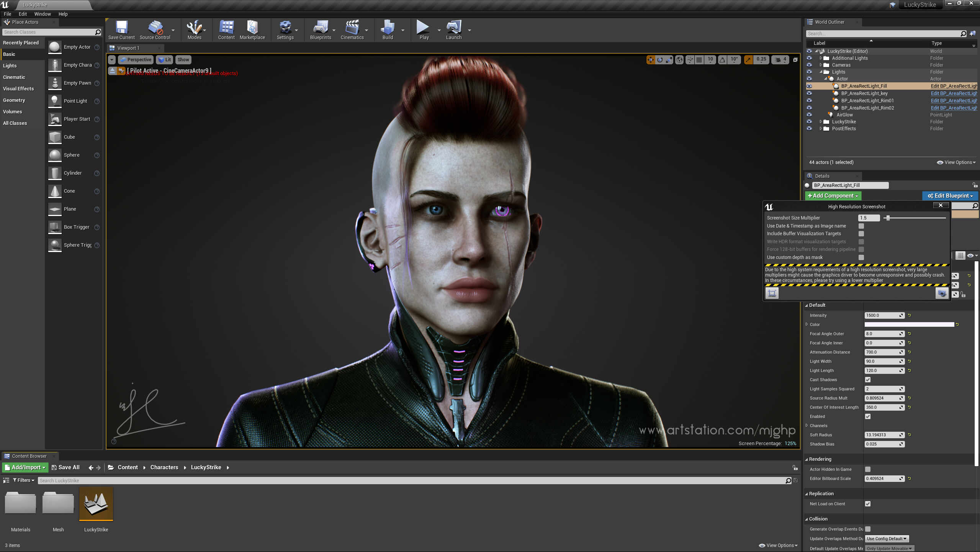Open the Perspective viewport dropdown

(136, 60)
